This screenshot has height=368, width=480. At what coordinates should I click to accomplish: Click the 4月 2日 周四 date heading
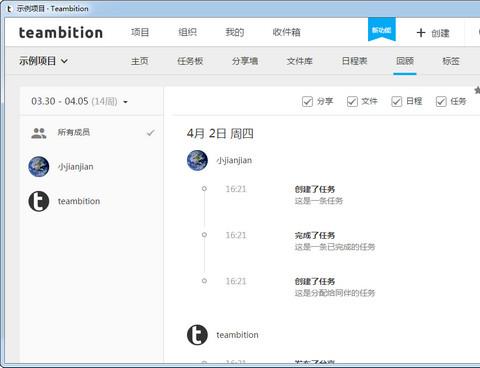[220, 134]
